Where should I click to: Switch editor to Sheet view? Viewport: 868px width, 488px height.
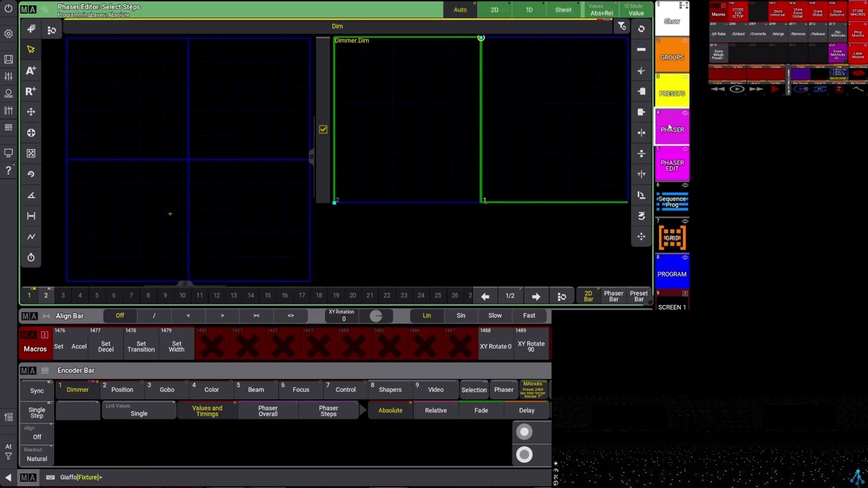click(563, 9)
